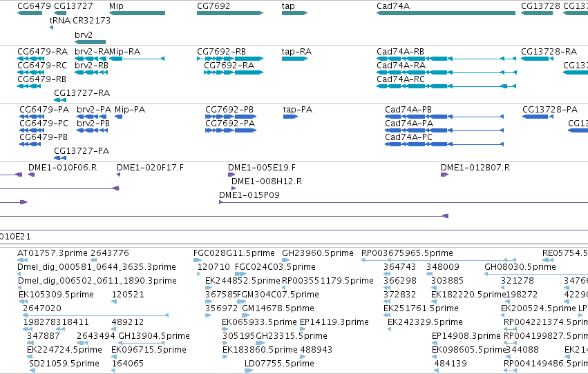Image resolution: width=588 pixels, height=374 pixels.
Task: Select transcript CG13727-RA
Action: pos(60,100)
